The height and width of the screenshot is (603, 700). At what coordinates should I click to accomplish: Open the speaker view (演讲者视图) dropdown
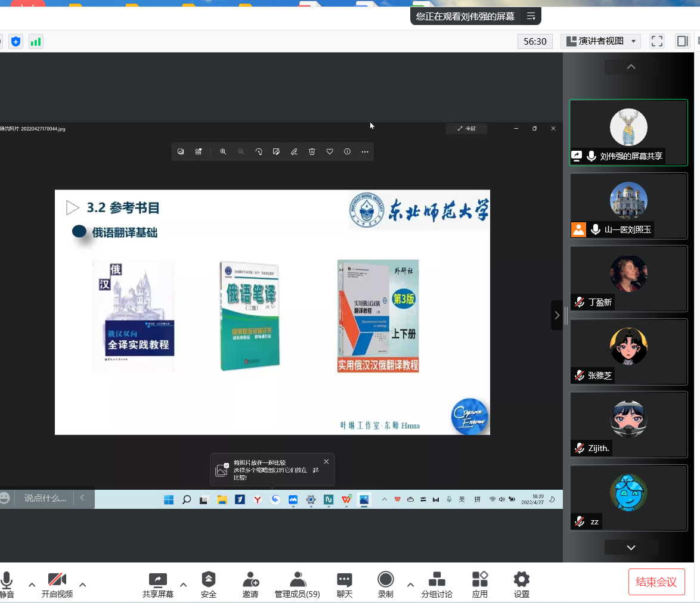(x=600, y=41)
